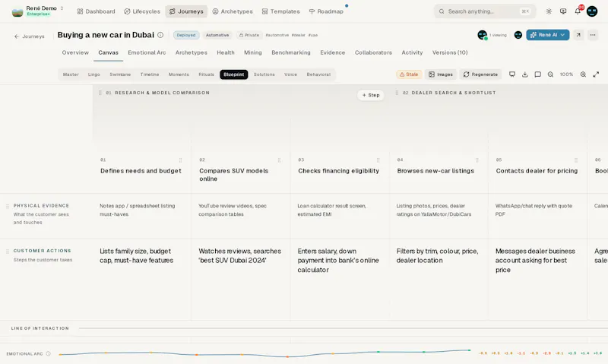Click the Search anything input field

(x=485, y=11)
